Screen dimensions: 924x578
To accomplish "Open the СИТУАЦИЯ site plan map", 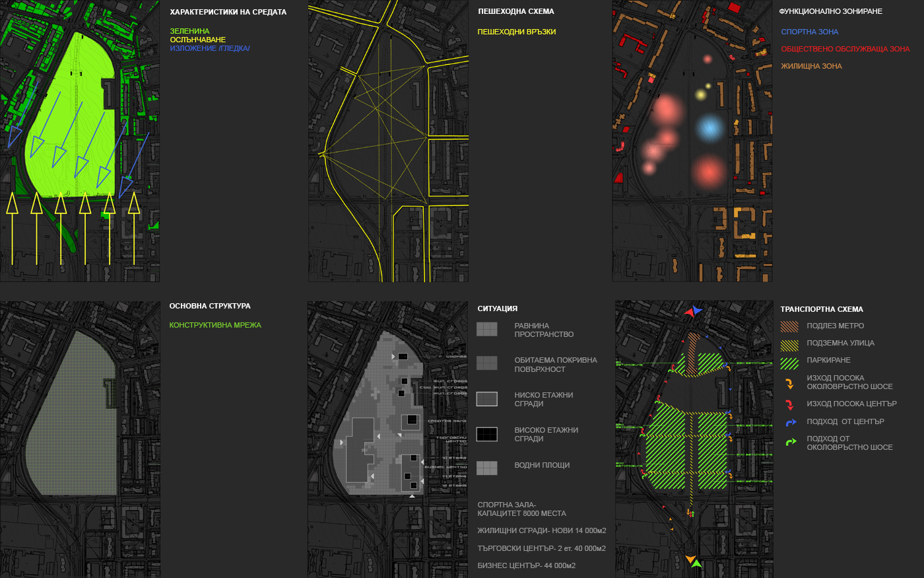I will pyautogui.click(x=387, y=440).
